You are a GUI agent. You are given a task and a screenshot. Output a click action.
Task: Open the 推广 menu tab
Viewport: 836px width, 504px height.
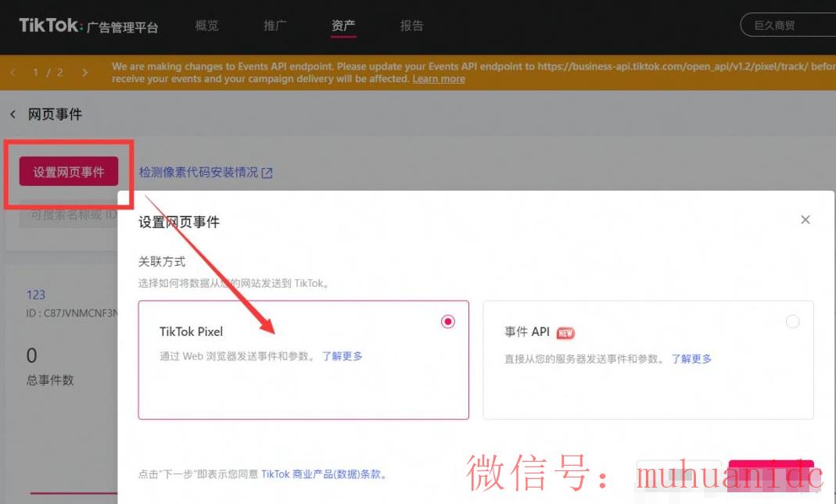274,26
